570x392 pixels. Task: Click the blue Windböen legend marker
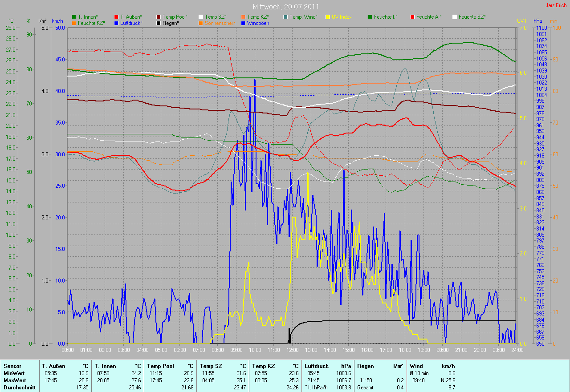click(x=243, y=23)
